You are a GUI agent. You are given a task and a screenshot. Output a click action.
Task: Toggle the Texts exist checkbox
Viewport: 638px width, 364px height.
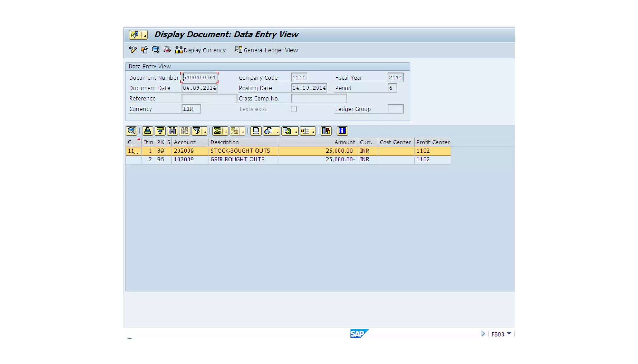[x=294, y=109]
